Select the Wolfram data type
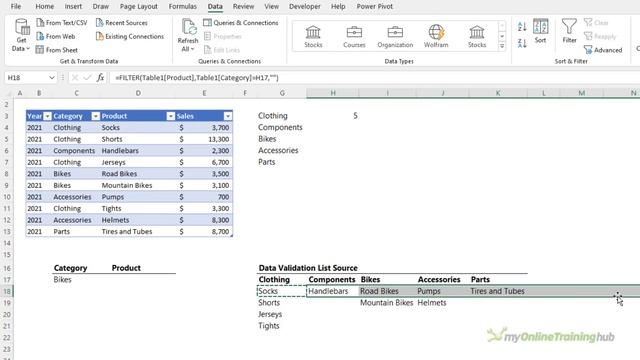Screen dimensions: 640x360 [436, 36]
